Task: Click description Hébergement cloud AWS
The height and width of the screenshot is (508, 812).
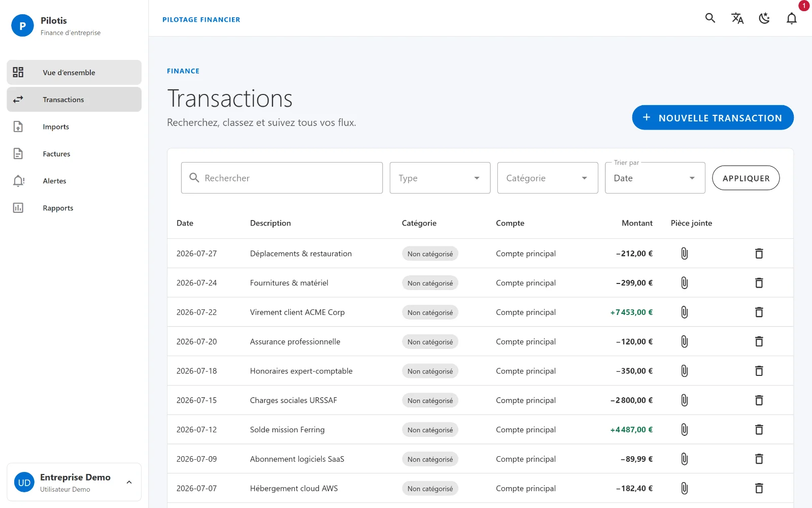Action: (x=294, y=489)
